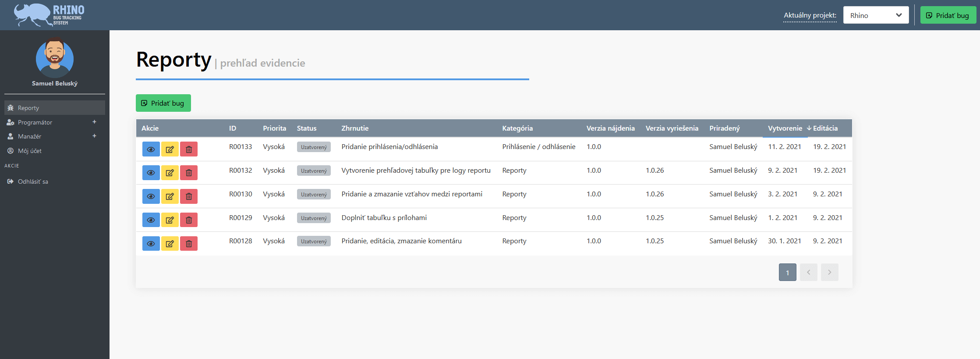View report R00132 with the eye icon
The width and height of the screenshot is (980, 359).
(151, 173)
